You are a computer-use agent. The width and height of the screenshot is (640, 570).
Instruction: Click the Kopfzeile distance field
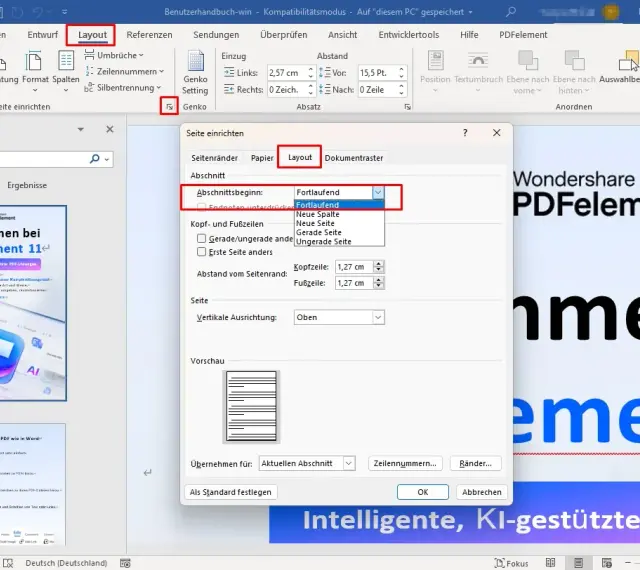click(354, 267)
